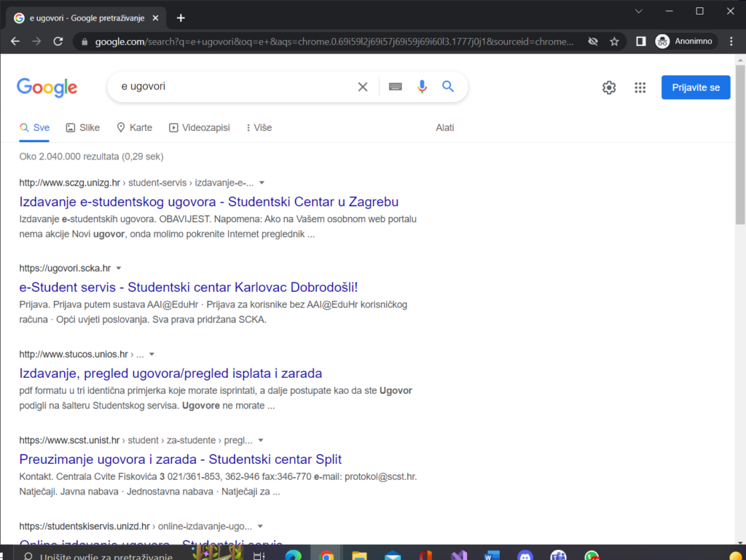Click the voice search microphone icon

pyautogui.click(x=422, y=87)
